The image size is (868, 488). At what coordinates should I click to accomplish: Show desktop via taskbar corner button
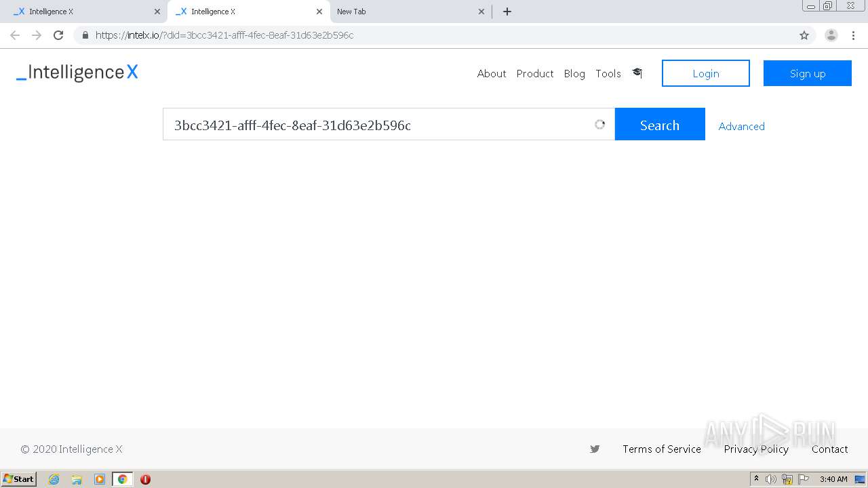tap(860, 479)
